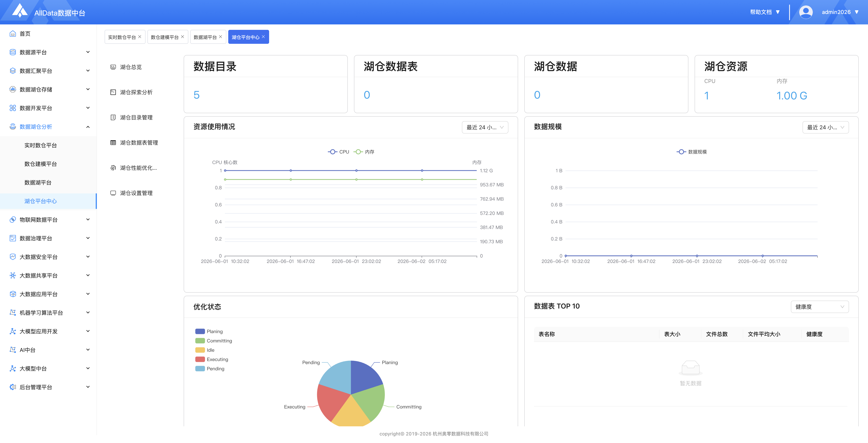868x443 pixels.
Task: Expand 后台管理平台 menu chevron
Action: [88, 387]
